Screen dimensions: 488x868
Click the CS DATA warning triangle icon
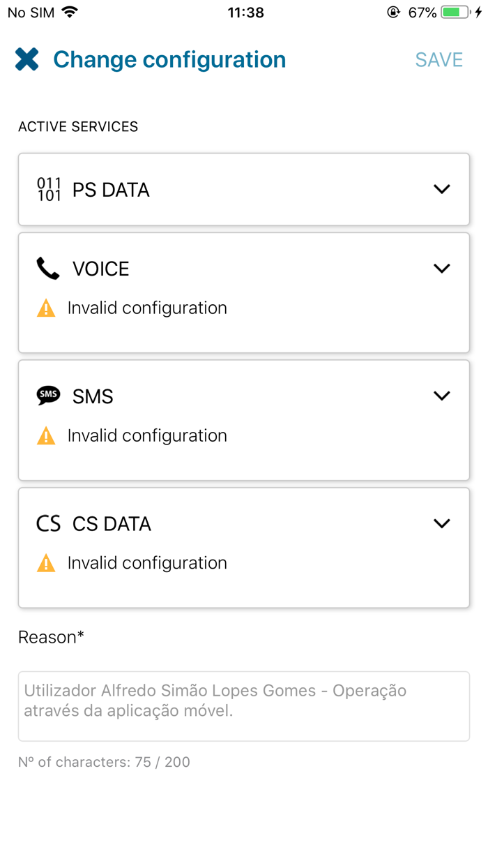point(45,562)
